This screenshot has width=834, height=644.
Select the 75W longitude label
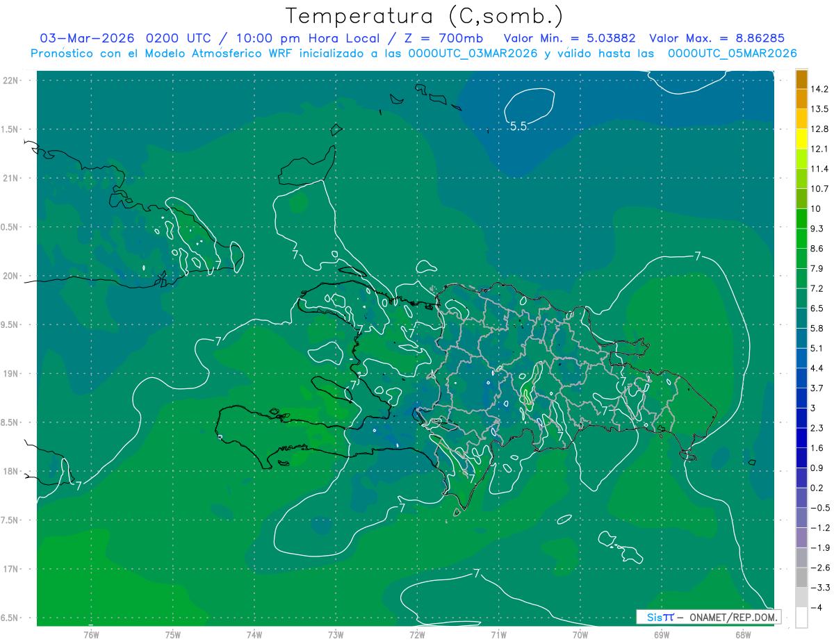(x=173, y=635)
